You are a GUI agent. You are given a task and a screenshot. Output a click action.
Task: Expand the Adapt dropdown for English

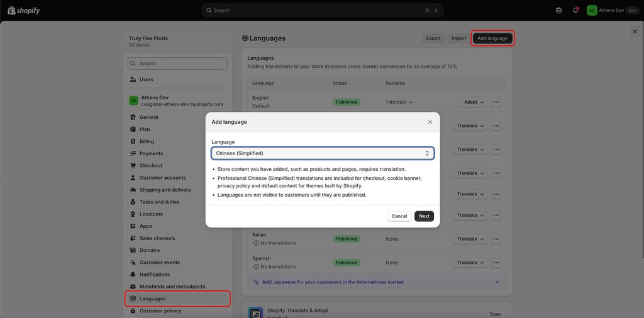point(474,102)
